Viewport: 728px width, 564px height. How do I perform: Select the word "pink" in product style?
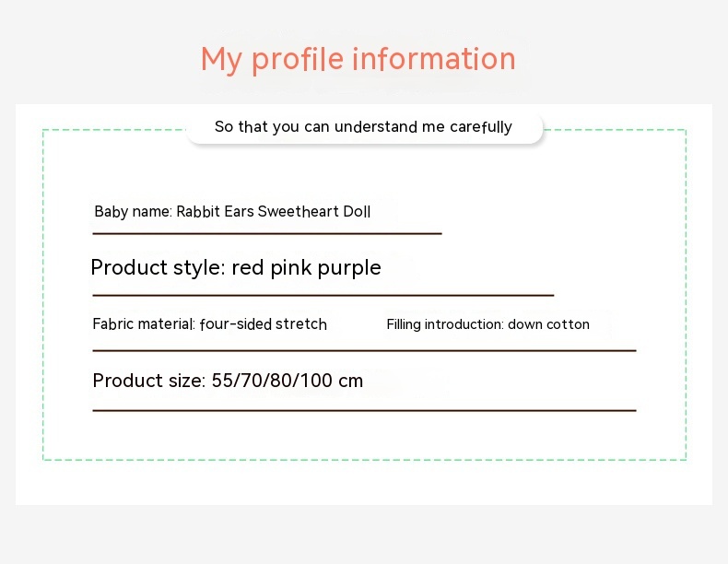click(x=291, y=268)
